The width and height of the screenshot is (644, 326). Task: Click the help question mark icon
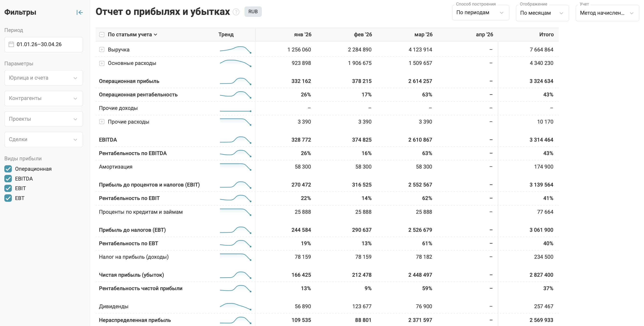236,12
